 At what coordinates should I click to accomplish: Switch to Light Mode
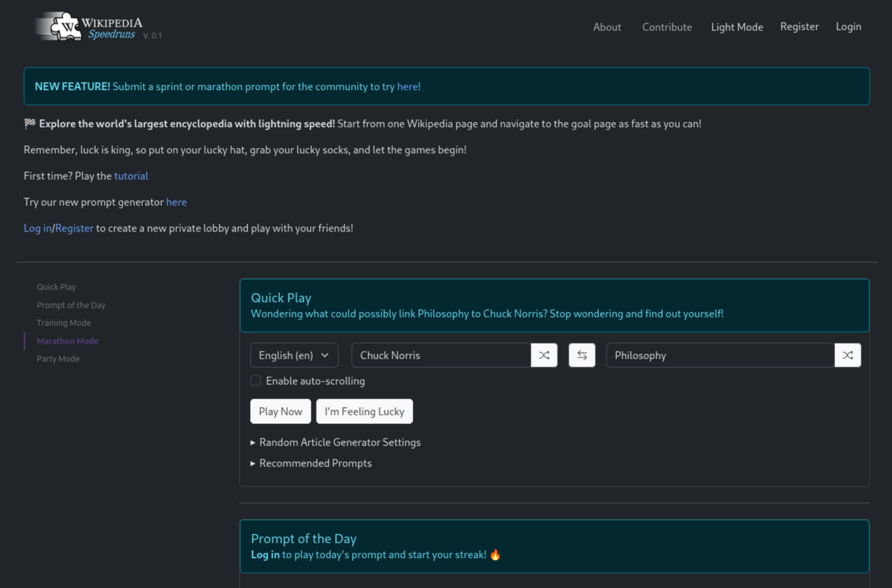tap(736, 27)
